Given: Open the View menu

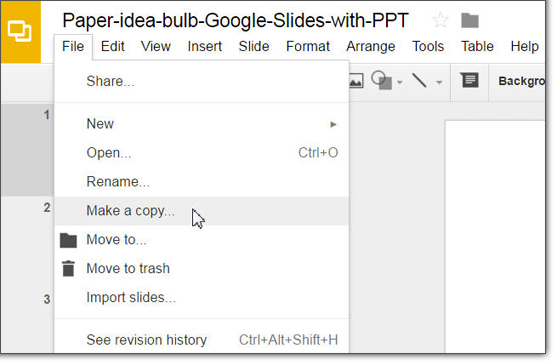Looking at the screenshot, I should coord(156,46).
